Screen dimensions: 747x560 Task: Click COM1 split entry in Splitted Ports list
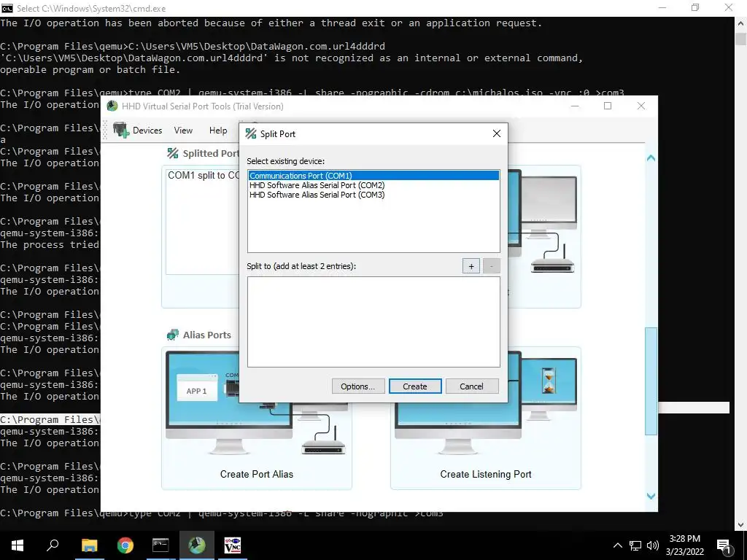click(203, 175)
